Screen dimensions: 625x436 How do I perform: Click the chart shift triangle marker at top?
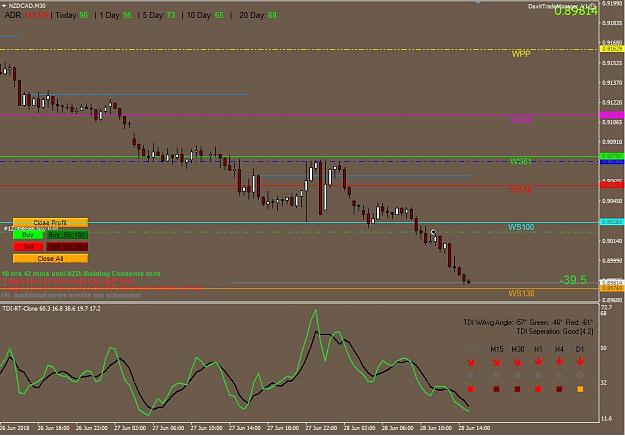[x=478, y=2]
